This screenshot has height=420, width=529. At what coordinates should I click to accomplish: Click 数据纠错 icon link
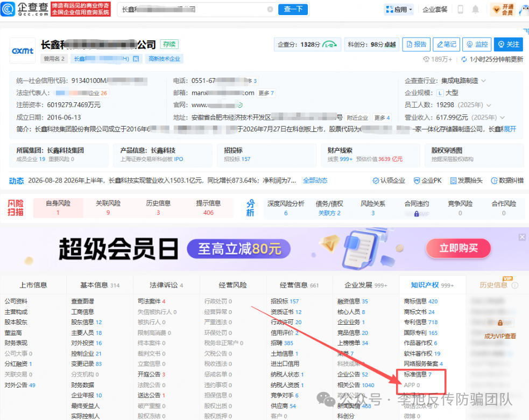[x=507, y=180]
